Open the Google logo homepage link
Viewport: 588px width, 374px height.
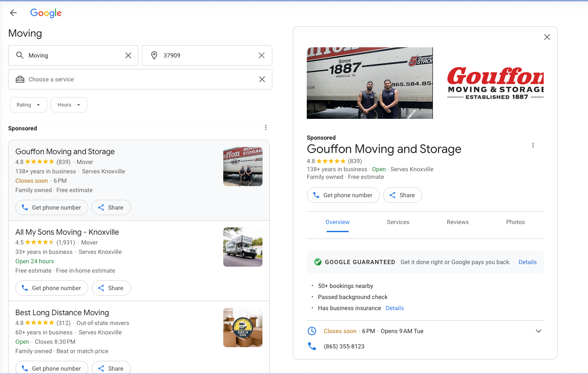coord(46,13)
